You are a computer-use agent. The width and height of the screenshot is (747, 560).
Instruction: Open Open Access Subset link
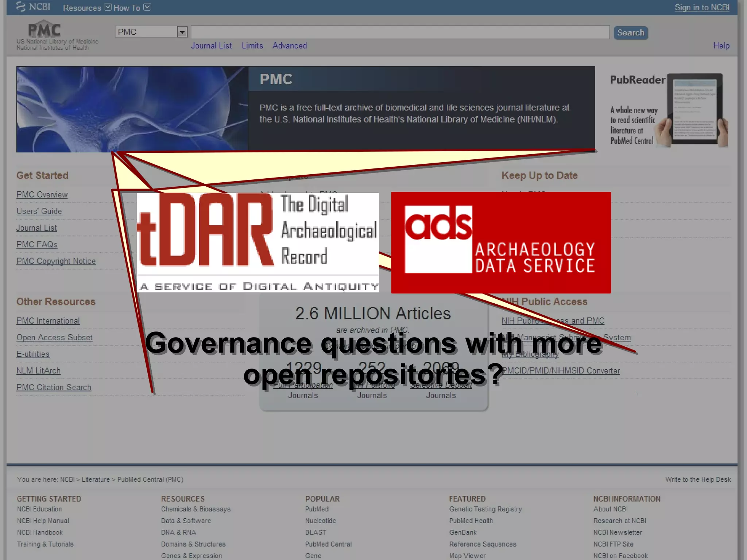click(x=54, y=337)
